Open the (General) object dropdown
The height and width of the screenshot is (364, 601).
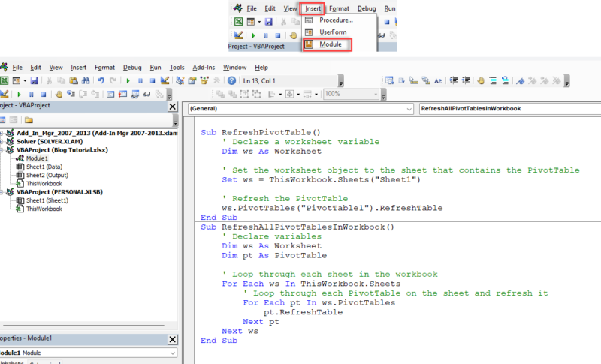coord(409,109)
